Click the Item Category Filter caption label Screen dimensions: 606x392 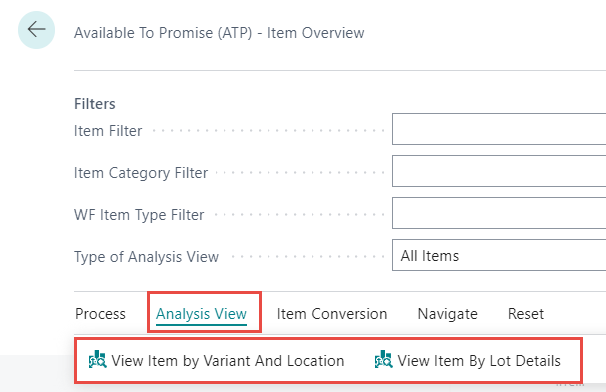(x=141, y=173)
